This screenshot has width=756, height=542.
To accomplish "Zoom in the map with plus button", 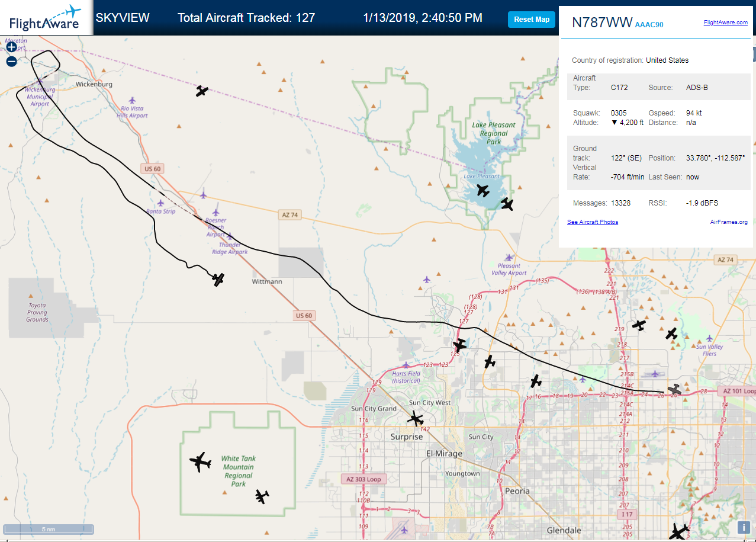I will coord(11,47).
